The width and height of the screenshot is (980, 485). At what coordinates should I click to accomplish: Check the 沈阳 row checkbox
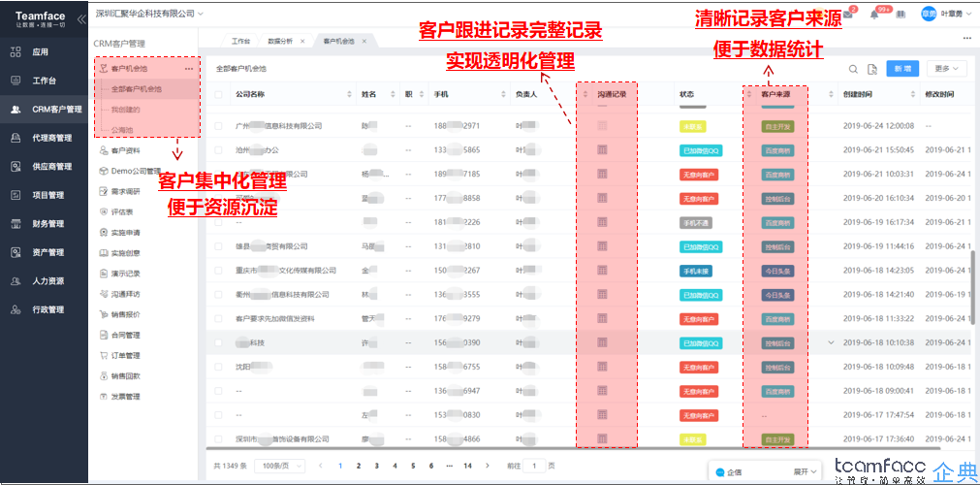[218, 367]
